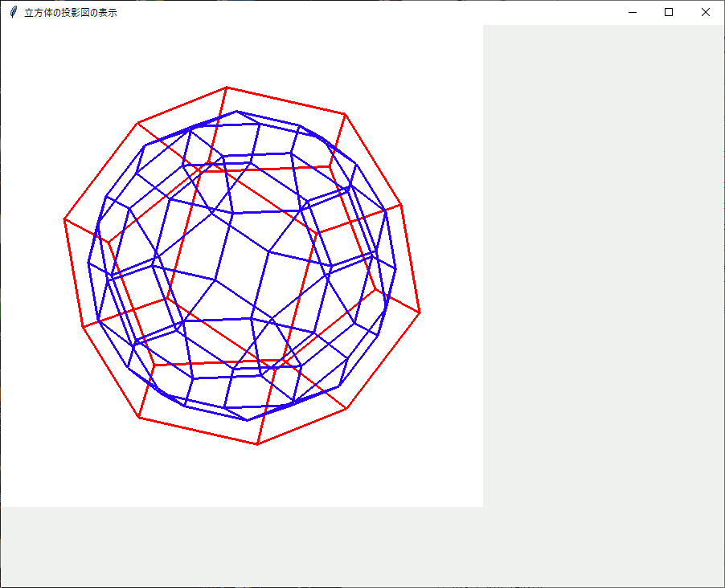Click the window title 立方体の投影図の表示
725x588 pixels.
[x=71, y=13]
